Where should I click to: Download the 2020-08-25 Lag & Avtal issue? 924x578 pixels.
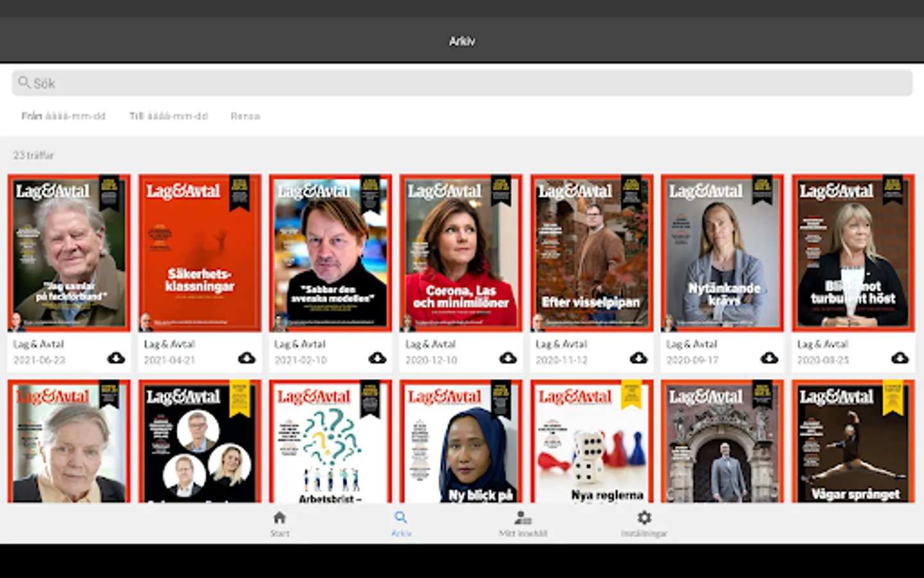[900, 358]
